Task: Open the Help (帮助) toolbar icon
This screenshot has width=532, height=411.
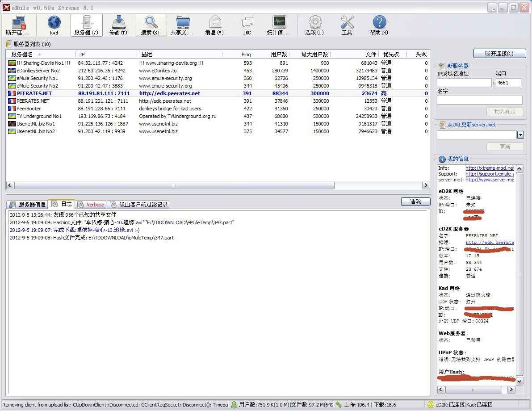Action: [x=379, y=25]
